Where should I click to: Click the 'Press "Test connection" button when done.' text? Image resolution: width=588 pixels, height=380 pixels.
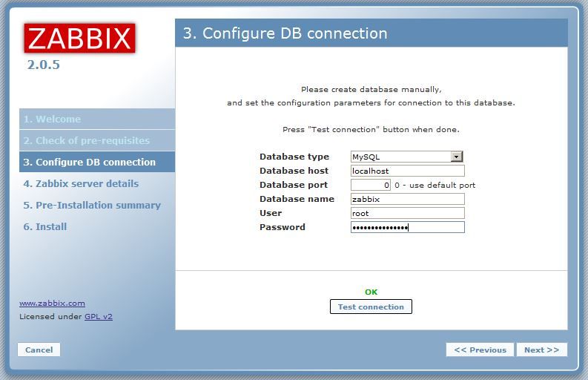click(371, 130)
